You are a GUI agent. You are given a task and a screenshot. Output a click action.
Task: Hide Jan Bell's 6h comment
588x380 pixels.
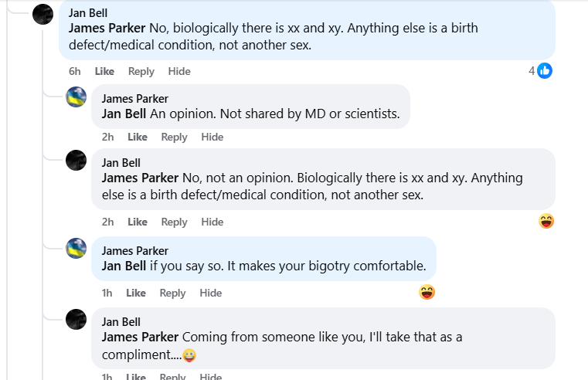pos(179,71)
